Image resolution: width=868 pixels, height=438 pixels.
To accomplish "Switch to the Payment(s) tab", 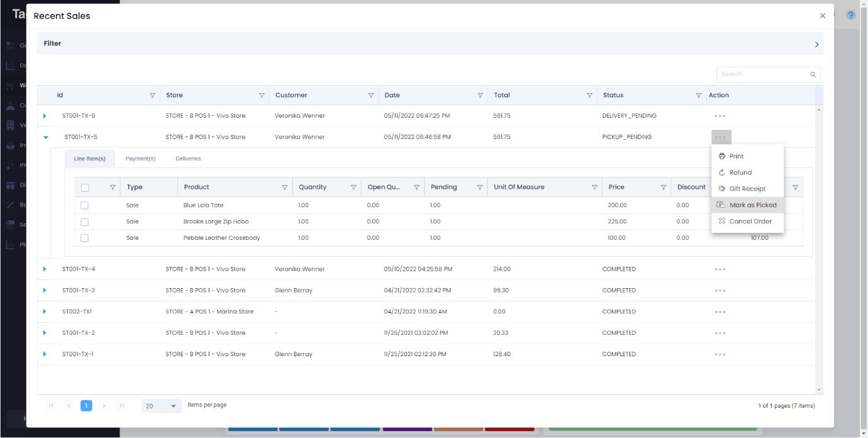I will click(140, 159).
